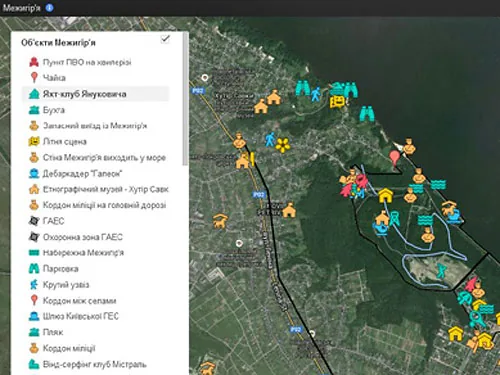The width and height of the screenshot is (500, 375).
Task: Click the Об'єкти Межигір'я layer heading
Action: 58,43
